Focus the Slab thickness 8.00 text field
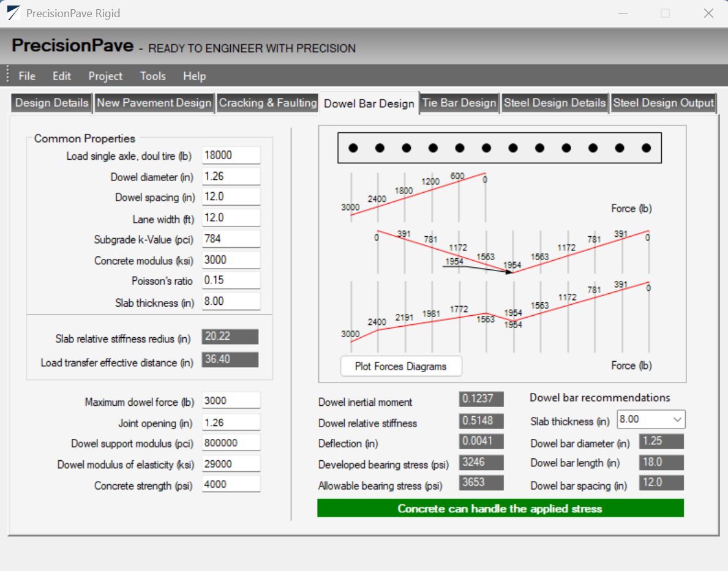The height and width of the screenshot is (571, 728). (x=231, y=302)
